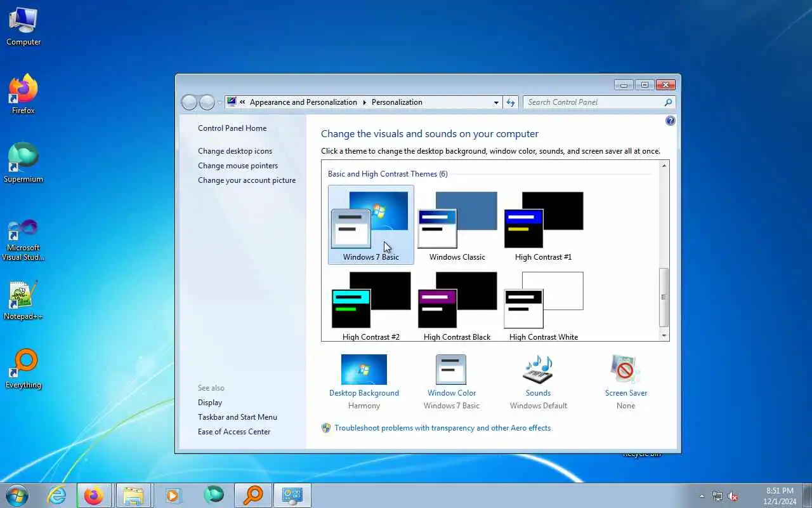Click the Personalization breadcrumb
Viewport: 812px width, 508px height.
click(x=397, y=102)
